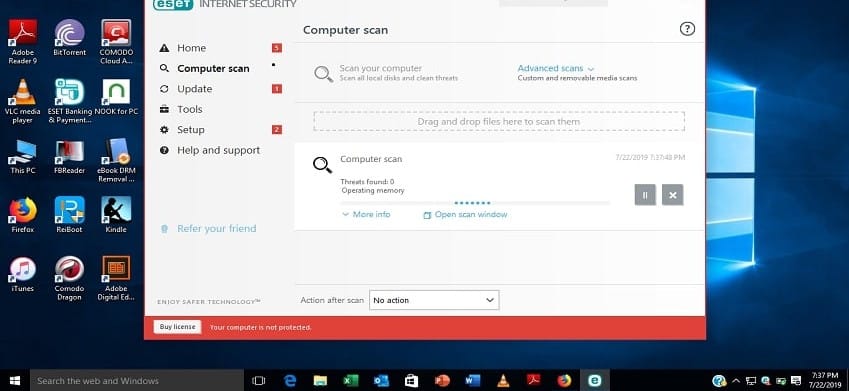
Task: Click the Setup alert badge showing 2
Action: tap(277, 130)
